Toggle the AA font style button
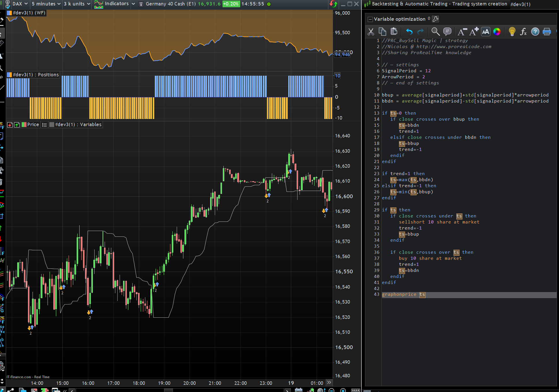The height and width of the screenshot is (392, 559). pyautogui.click(x=486, y=32)
